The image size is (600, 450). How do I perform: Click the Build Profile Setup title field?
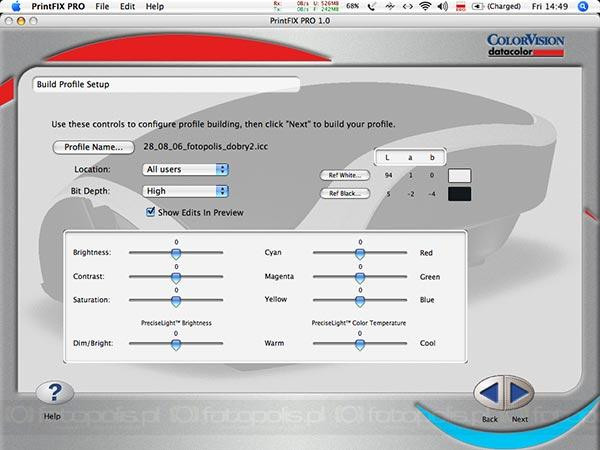pos(166,85)
